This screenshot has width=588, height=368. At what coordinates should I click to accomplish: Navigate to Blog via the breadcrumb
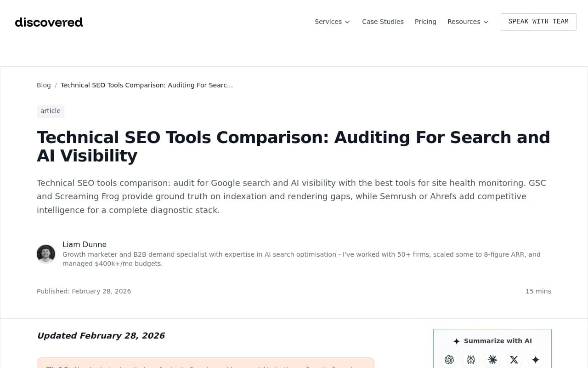44,85
